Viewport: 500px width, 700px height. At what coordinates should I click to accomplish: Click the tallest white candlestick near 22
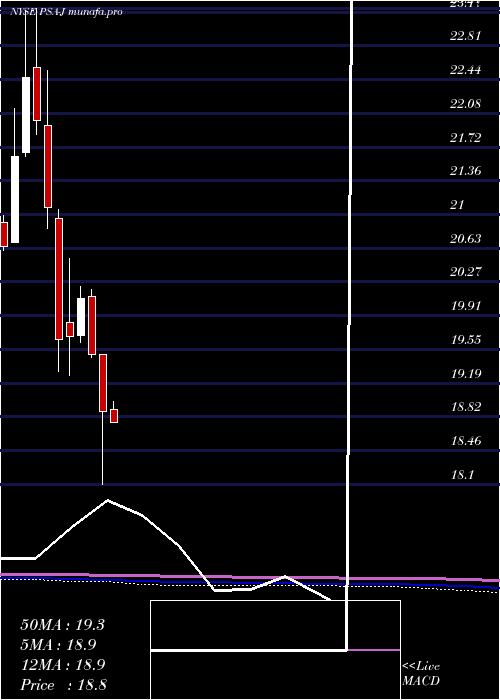coord(26,115)
